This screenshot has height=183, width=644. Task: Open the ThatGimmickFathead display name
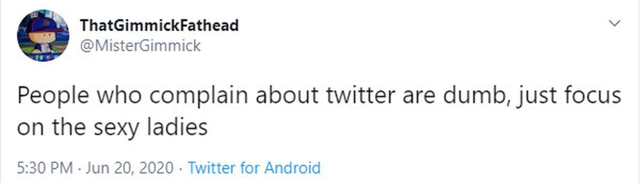coord(159,25)
